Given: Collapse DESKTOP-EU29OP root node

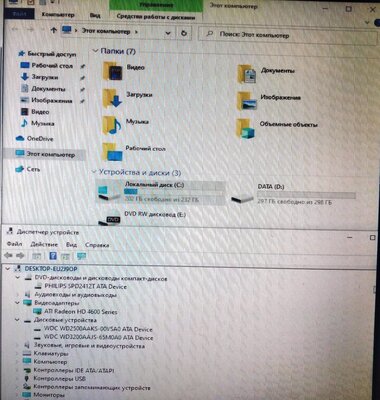Looking at the screenshot, I should (8, 269).
